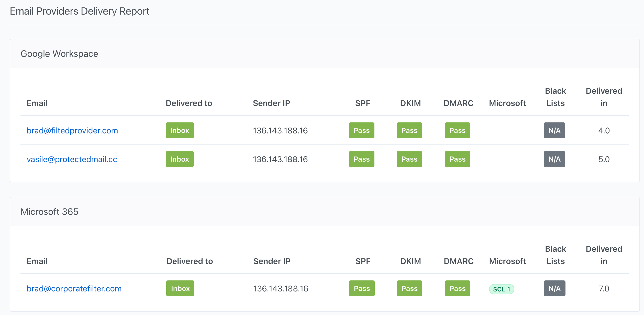This screenshot has height=315, width=644.
Task: Select the Google Workspace section header
Action: pyautogui.click(x=59, y=54)
